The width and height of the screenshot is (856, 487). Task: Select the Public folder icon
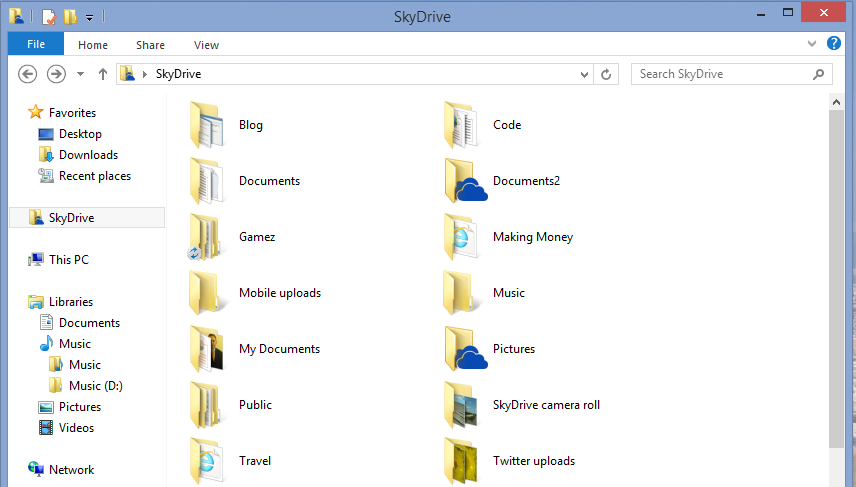tap(207, 405)
